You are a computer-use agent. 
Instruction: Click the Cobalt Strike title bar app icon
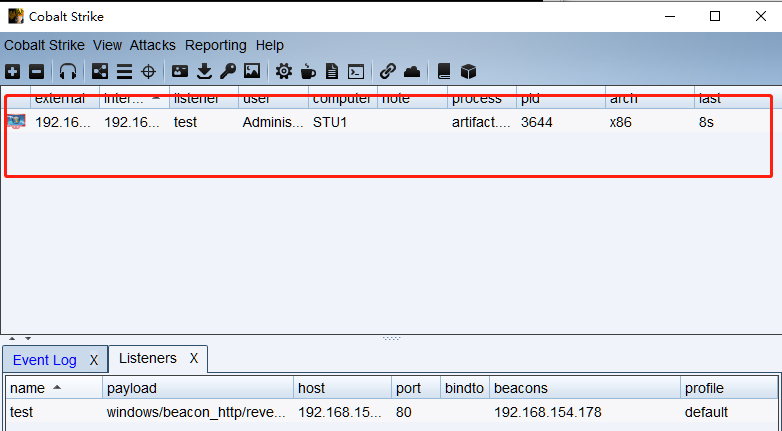pos(15,16)
